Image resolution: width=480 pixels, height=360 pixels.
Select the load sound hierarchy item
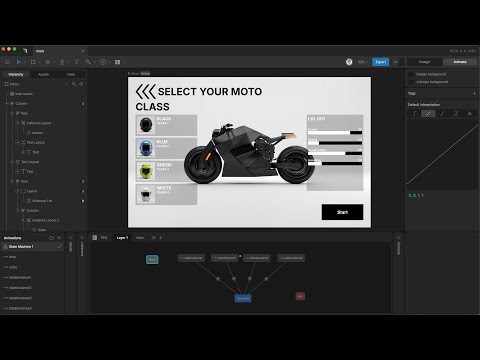point(24,94)
